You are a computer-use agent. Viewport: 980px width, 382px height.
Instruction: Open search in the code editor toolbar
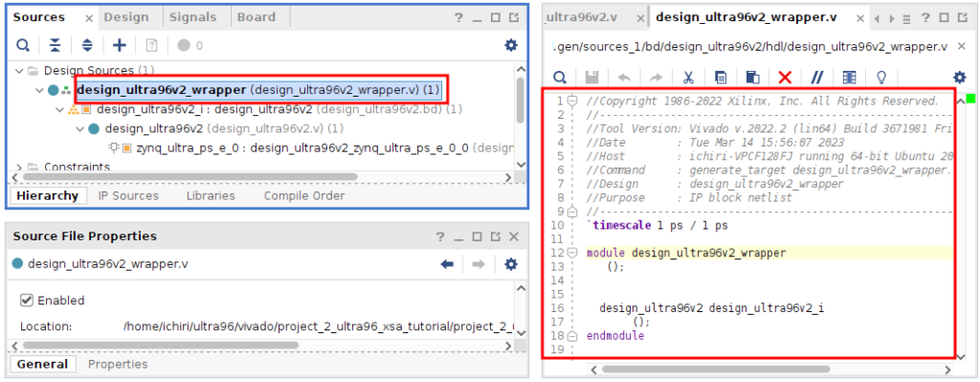561,78
